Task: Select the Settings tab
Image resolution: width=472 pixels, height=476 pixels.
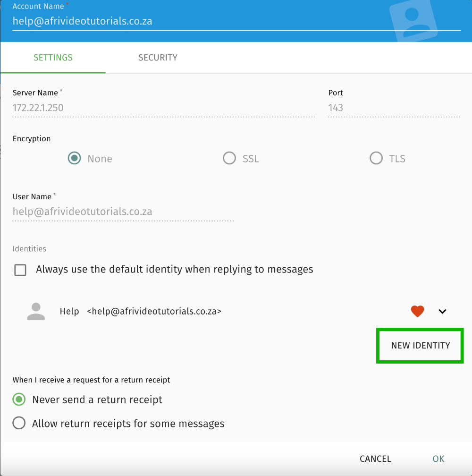Action: click(53, 58)
